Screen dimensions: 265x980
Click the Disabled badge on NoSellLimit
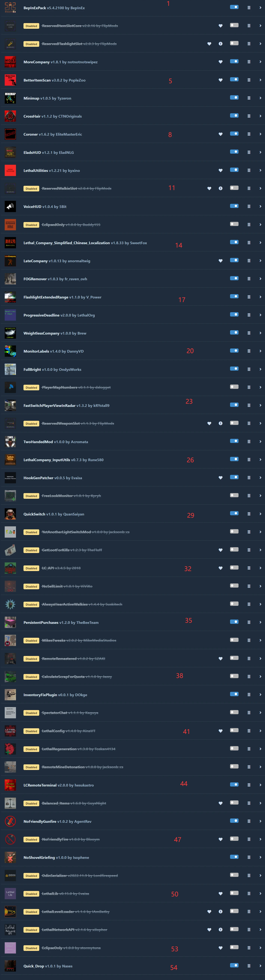tap(31, 586)
